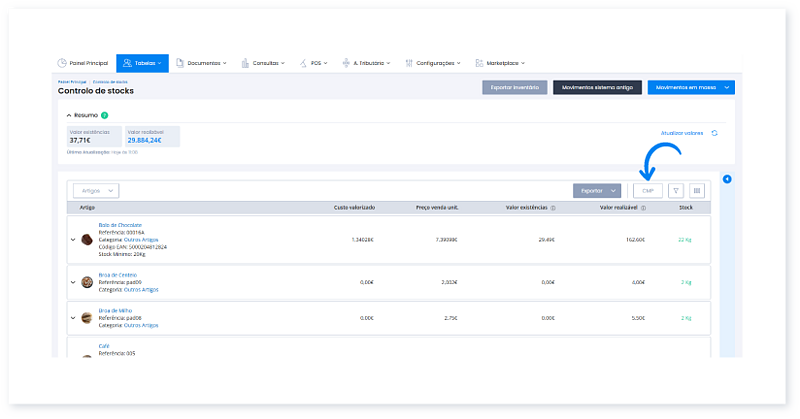Click the filter funnel icon
Screen dimensions: 800x419
[x=676, y=190]
